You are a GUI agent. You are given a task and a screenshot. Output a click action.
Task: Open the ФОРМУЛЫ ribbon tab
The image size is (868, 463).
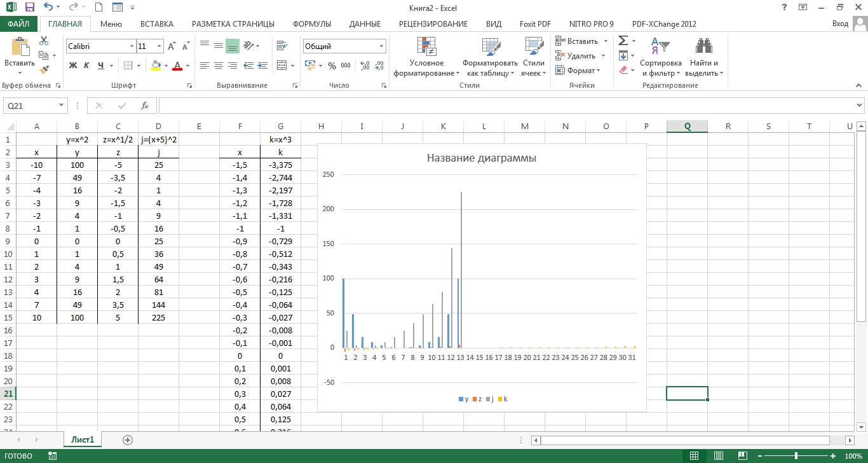point(311,24)
